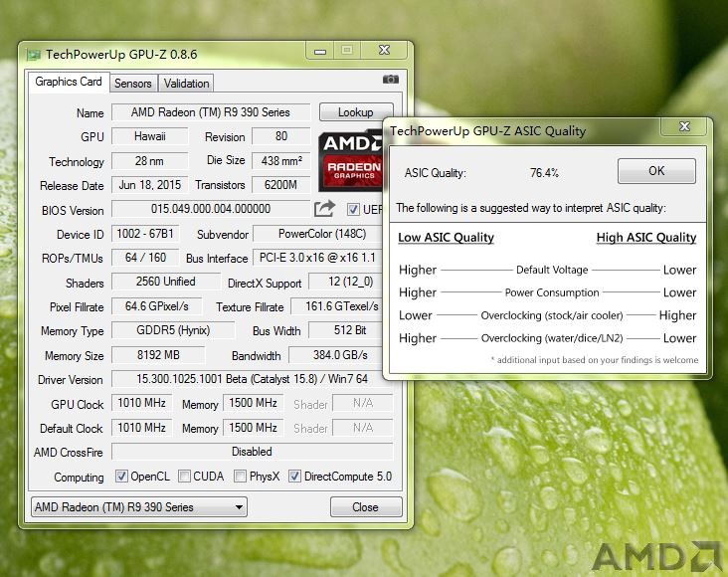Click the Bandwidth field 384.0 GB/s
The width and height of the screenshot is (728, 577).
click(336, 355)
